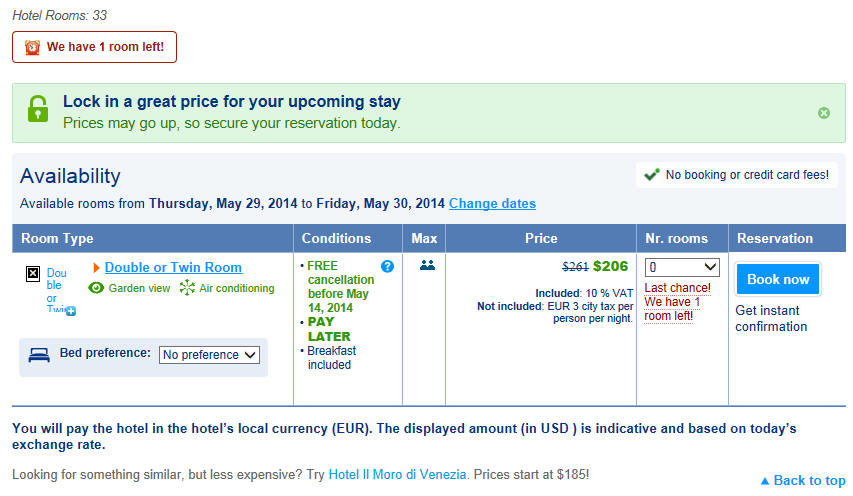Click the green padlock icon
The width and height of the screenshot is (853, 496).
38,109
